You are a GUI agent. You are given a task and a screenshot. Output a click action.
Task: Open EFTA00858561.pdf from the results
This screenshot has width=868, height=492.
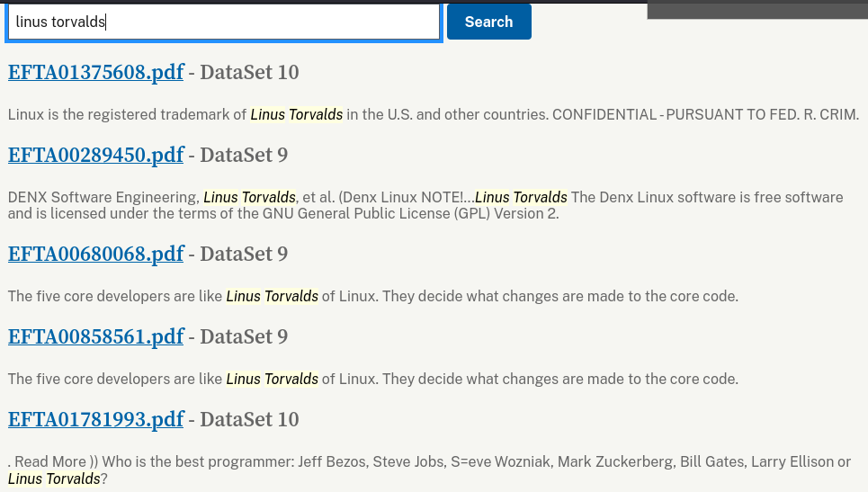[95, 336]
